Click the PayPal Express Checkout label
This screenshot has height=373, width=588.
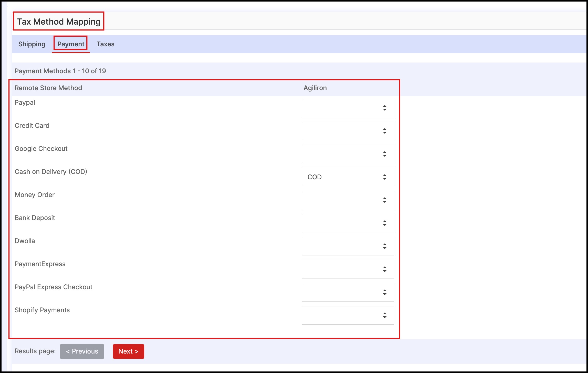point(53,287)
